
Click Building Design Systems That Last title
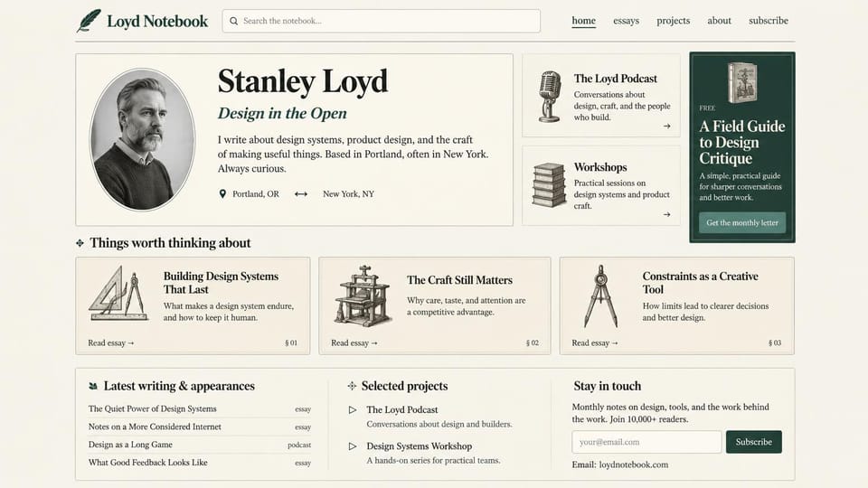[221, 283]
